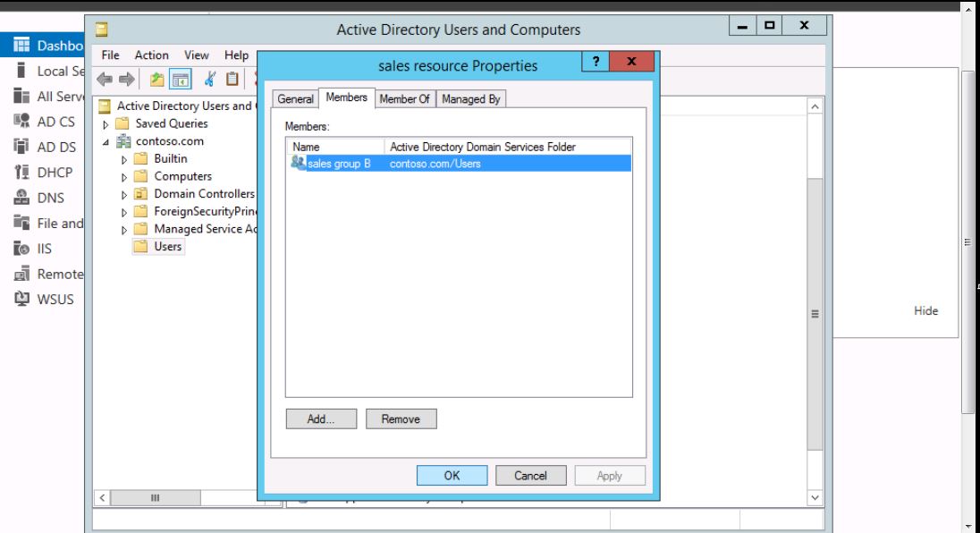This screenshot has width=980, height=533.
Task: Click the Cut scissors toolbar icon
Action: 210,80
